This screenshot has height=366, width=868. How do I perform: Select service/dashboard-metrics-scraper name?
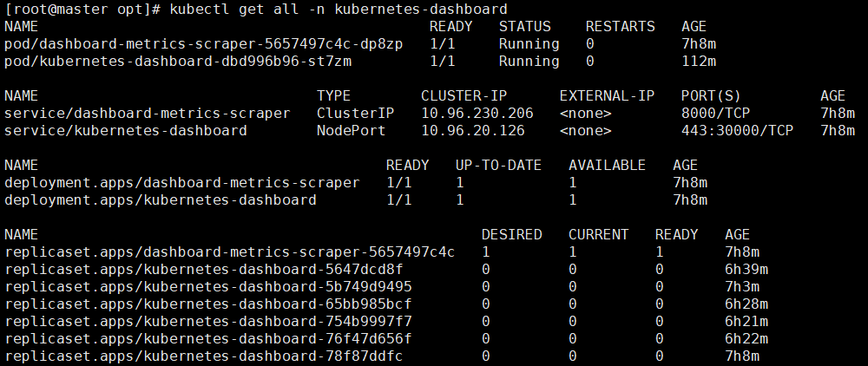[x=148, y=114]
